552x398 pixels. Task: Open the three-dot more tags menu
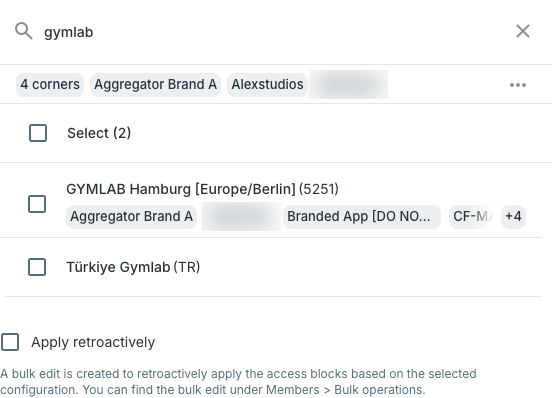[518, 85]
